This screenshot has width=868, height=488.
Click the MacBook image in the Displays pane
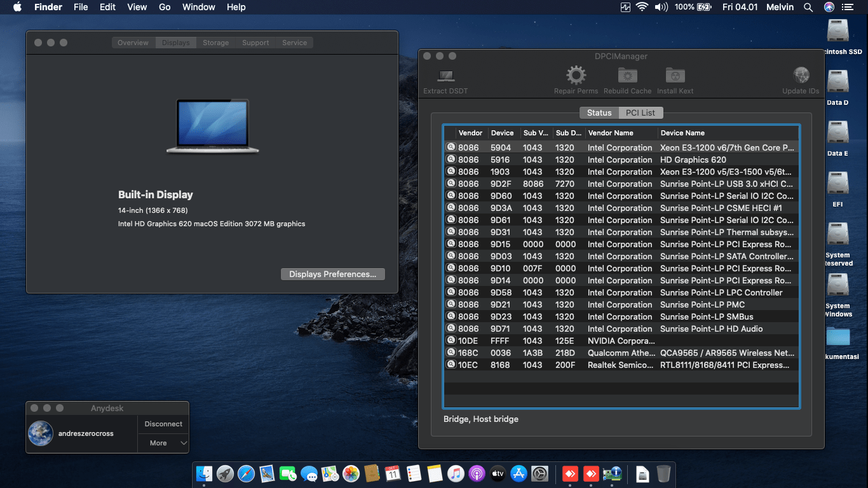[x=212, y=126]
